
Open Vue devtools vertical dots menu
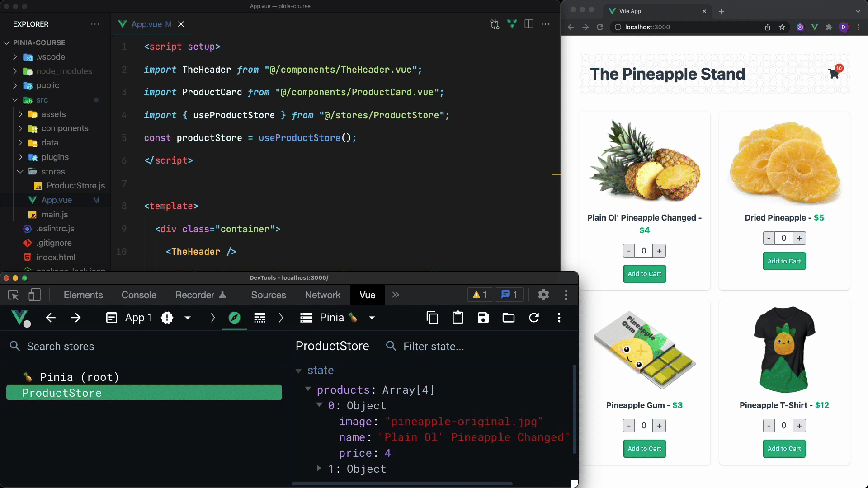click(x=559, y=318)
